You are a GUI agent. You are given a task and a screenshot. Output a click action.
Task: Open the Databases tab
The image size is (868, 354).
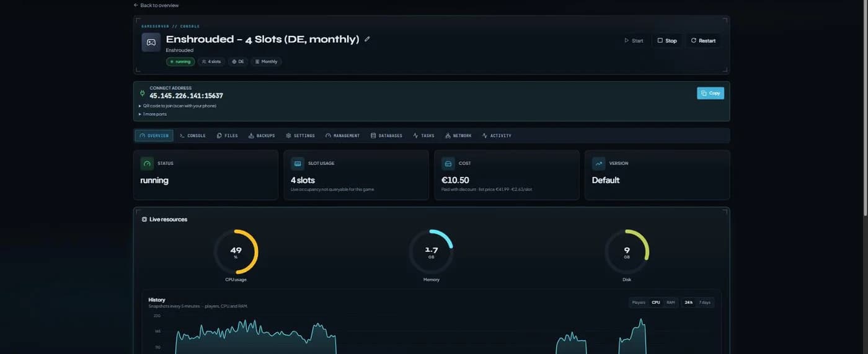(386, 136)
